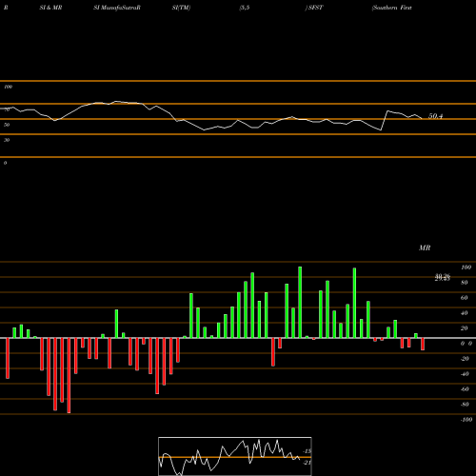Click the 'SI & MR' header label
476x476 pixels.
50,8
